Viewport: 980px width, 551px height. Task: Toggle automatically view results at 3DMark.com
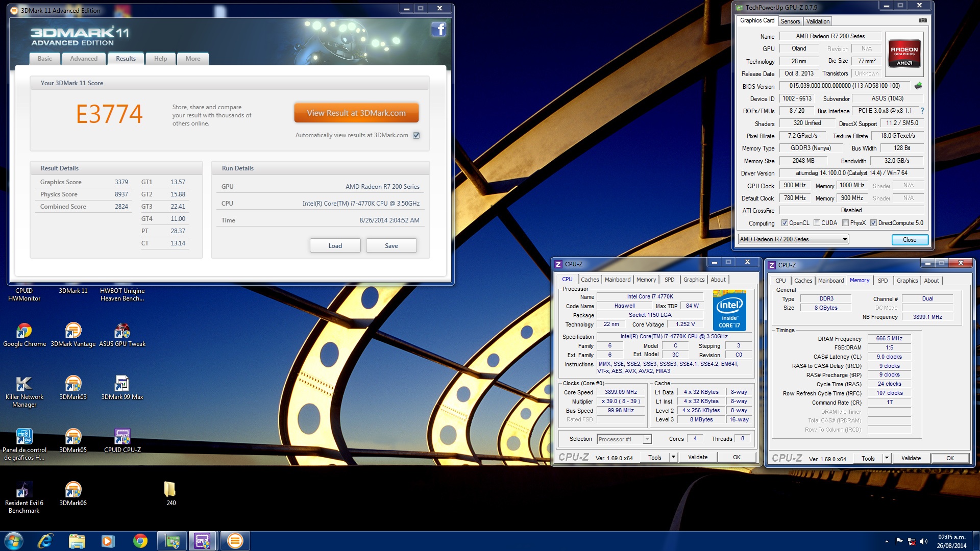[x=416, y=135]
